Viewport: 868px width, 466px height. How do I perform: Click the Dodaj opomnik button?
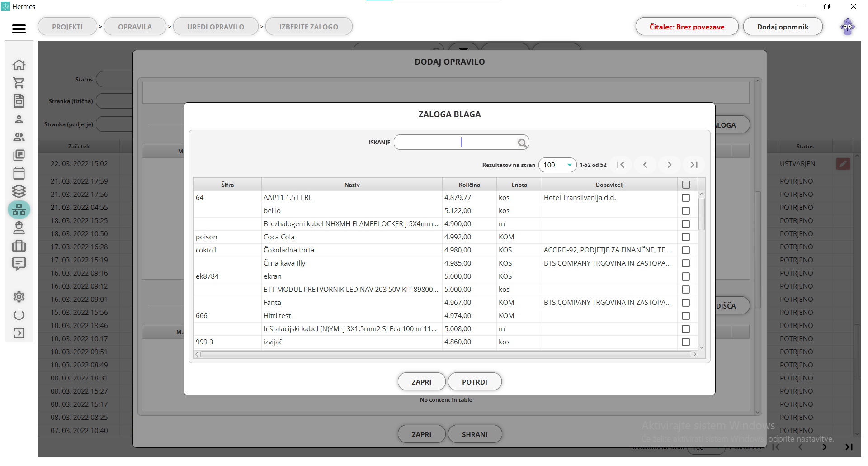click(x=783, y=27)
